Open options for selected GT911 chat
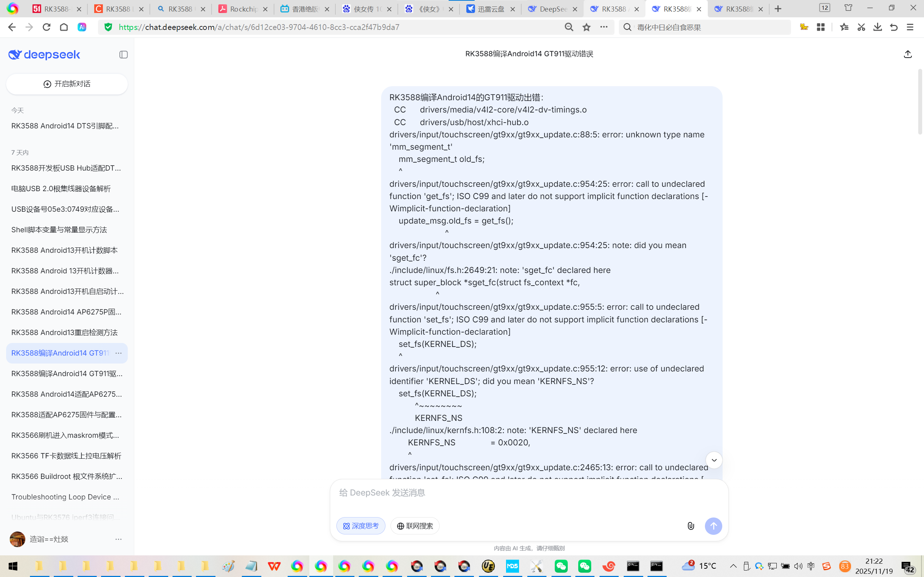Viewport: 924px width, 577px height. pyautogui.click(x=118, y=353)
